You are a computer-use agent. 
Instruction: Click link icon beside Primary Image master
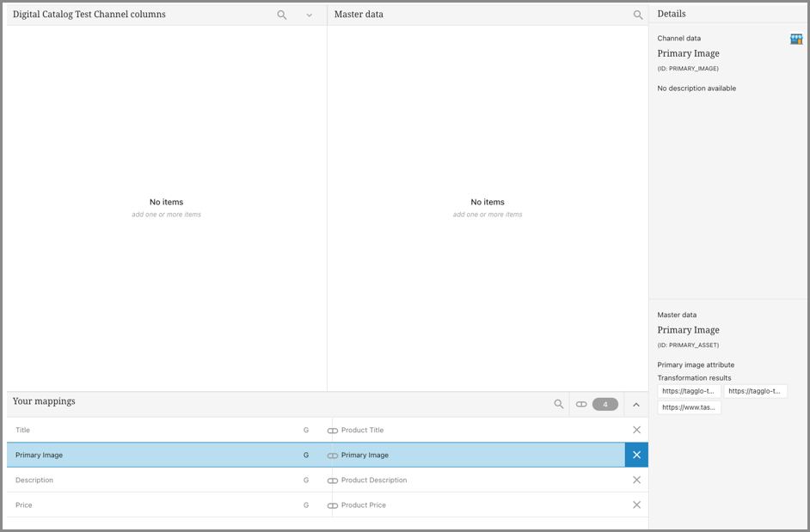click(x=333, y=456)
